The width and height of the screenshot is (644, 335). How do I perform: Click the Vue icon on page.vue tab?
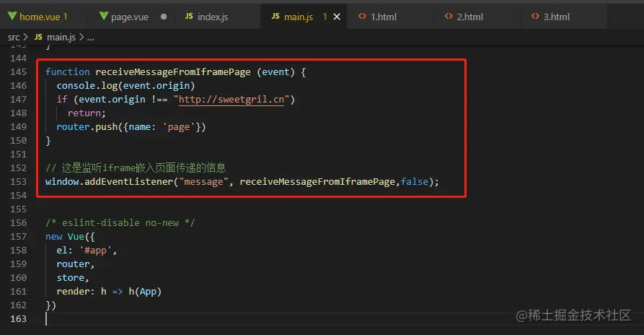coord(104,16)
